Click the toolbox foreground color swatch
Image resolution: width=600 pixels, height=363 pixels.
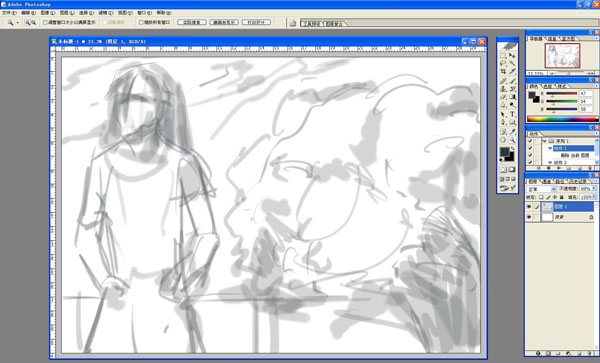[x=504, y=152]
